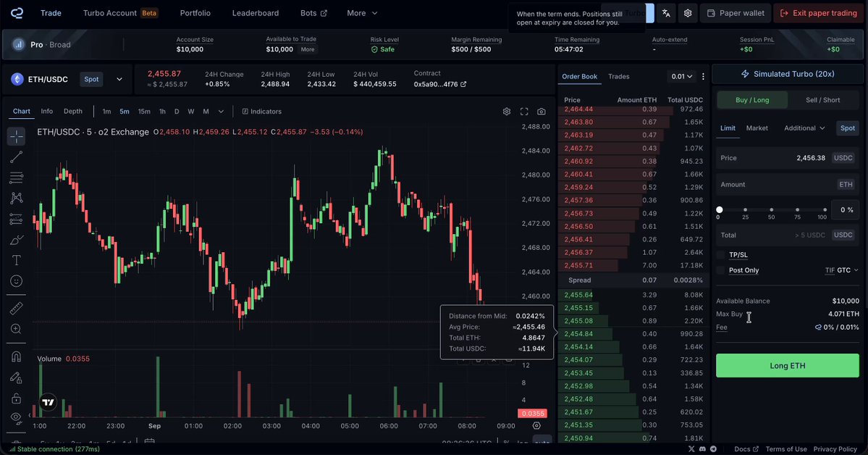868x455 pixels.
Task: Open the Paper wallet
Action: pos(736,13)
